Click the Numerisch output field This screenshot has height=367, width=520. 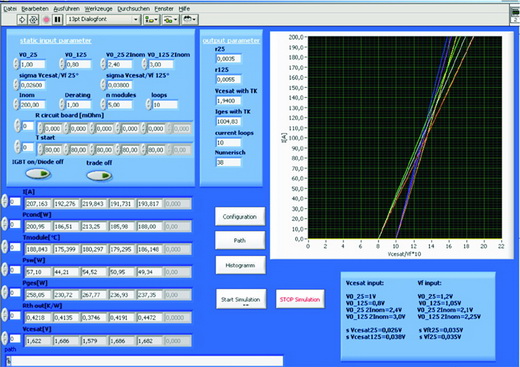click(228, 163)
